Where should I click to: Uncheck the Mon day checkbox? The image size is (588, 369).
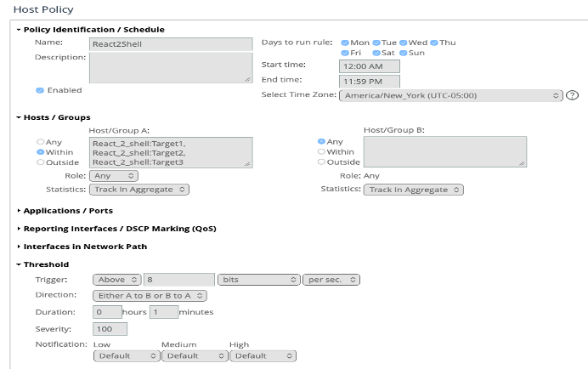click(x=345, y=43)
